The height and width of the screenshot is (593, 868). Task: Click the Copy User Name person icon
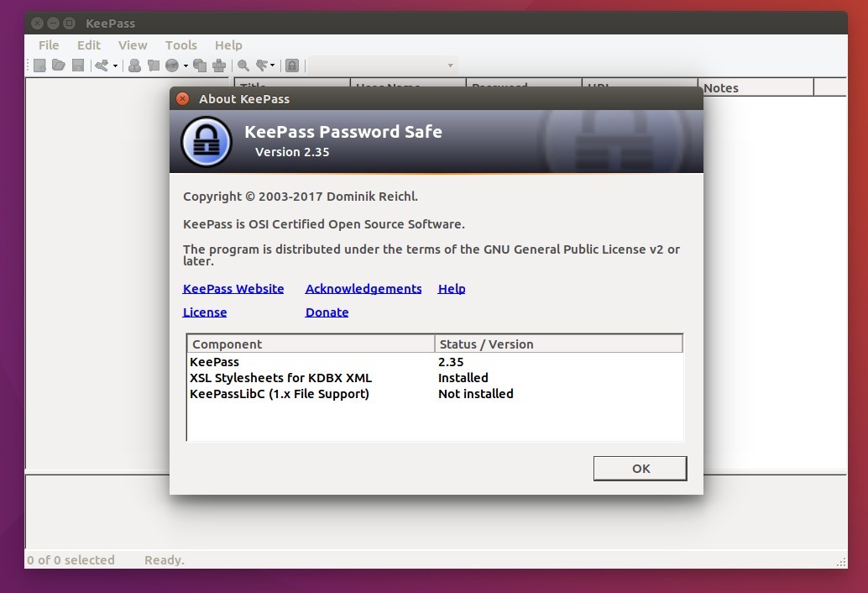(x=134, y=66)
